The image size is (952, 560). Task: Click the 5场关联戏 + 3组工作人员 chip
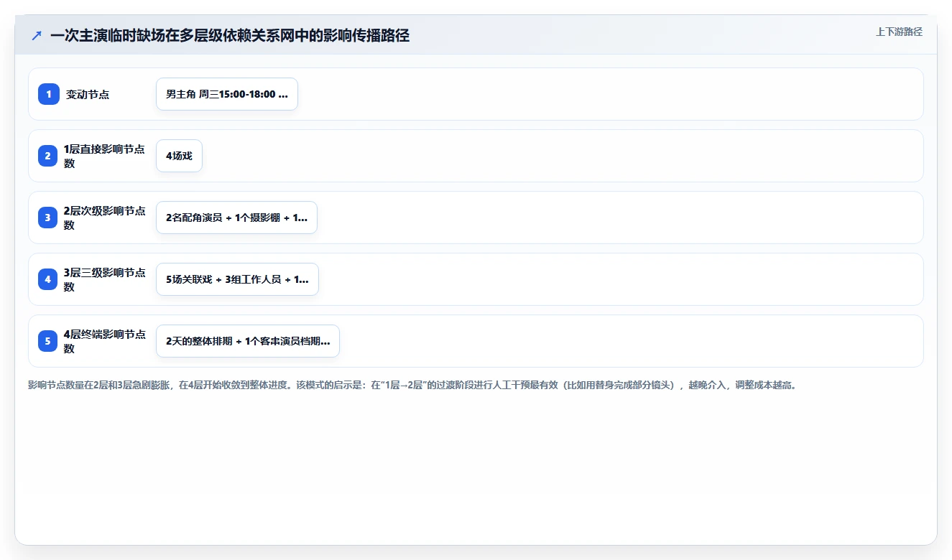pos(237,279)
